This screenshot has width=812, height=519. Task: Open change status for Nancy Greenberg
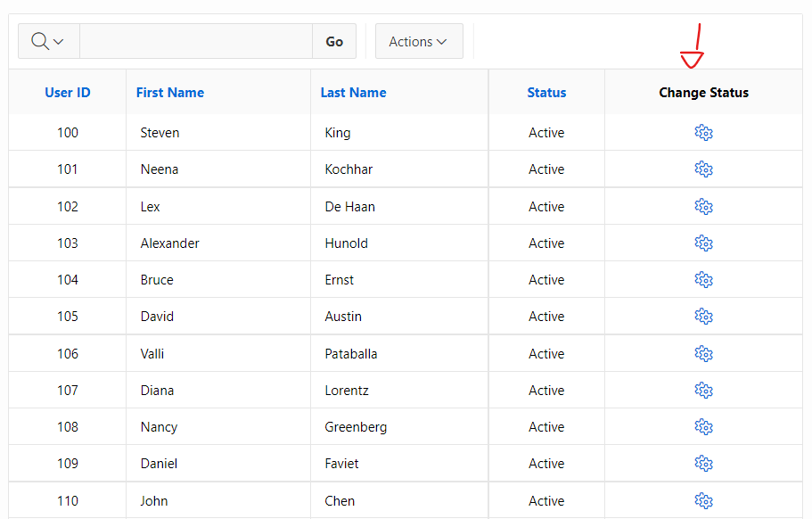[x=703, y=426]
